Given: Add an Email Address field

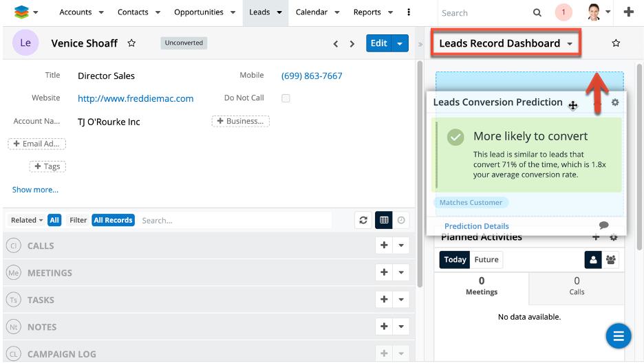Looking at the screenshot, I should pos(36,144).
